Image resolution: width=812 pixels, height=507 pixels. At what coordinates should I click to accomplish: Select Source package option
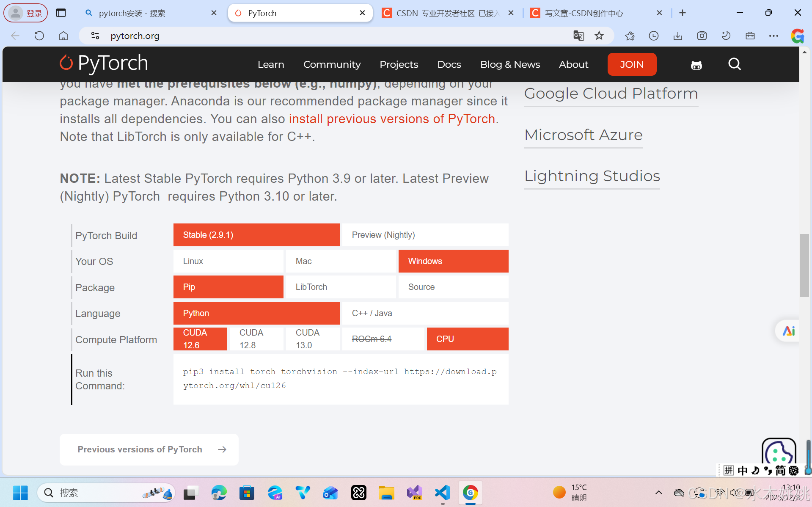[454, 287]
